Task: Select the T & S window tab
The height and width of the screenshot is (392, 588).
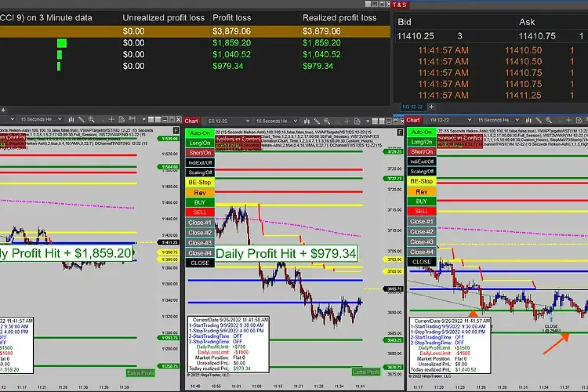Action: 399,5
